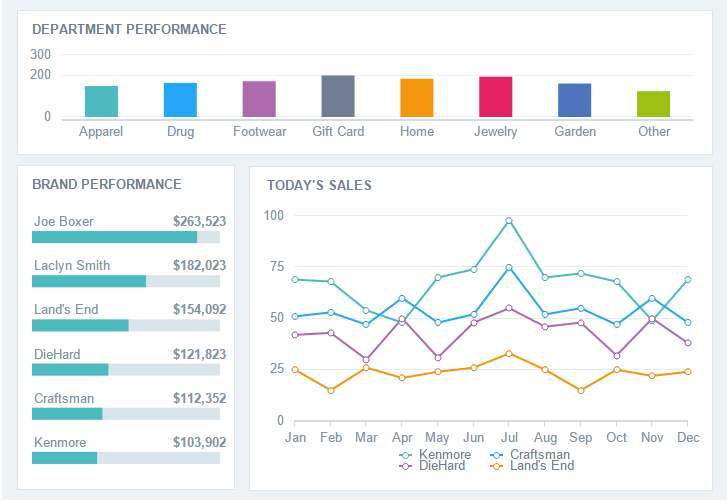This screenshot has width=727, height=502.
Task: Select the Gift Card department bar
Action: 338,97
